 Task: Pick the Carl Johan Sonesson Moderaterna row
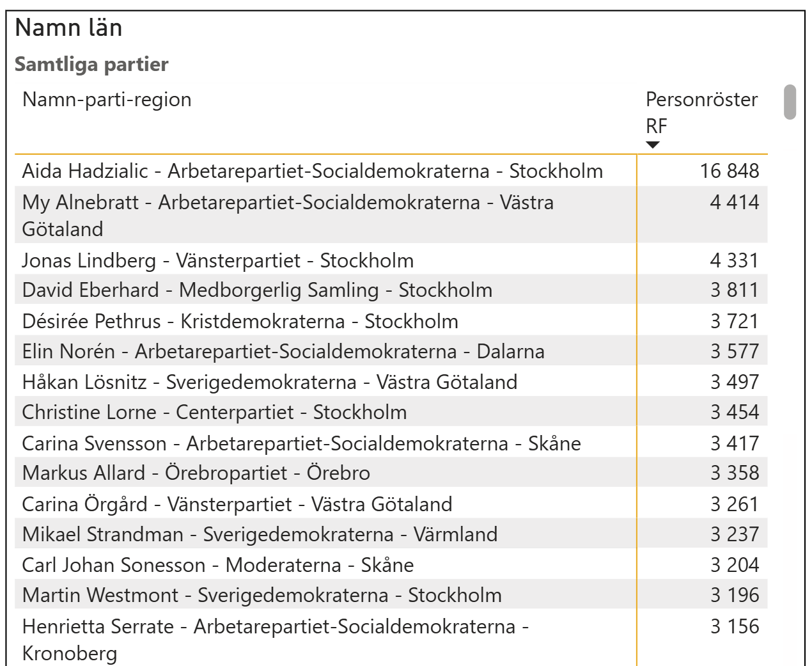217,565
